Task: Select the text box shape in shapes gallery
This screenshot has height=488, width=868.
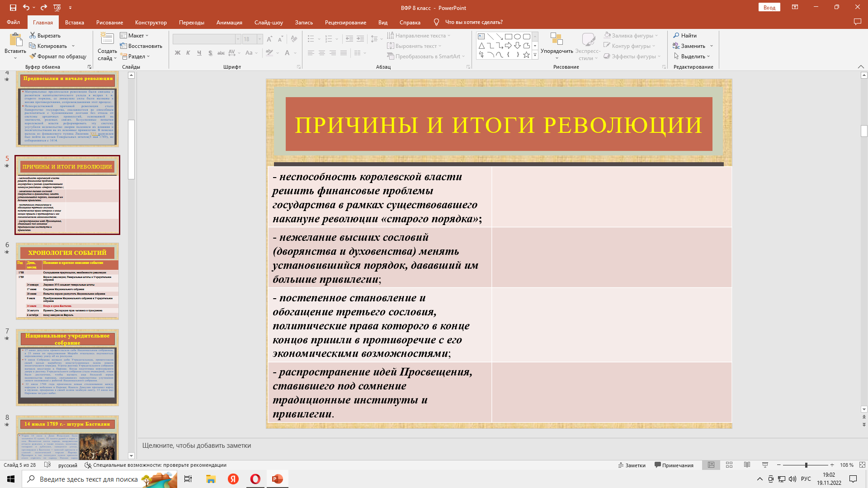Action: [x=481, y=37]
